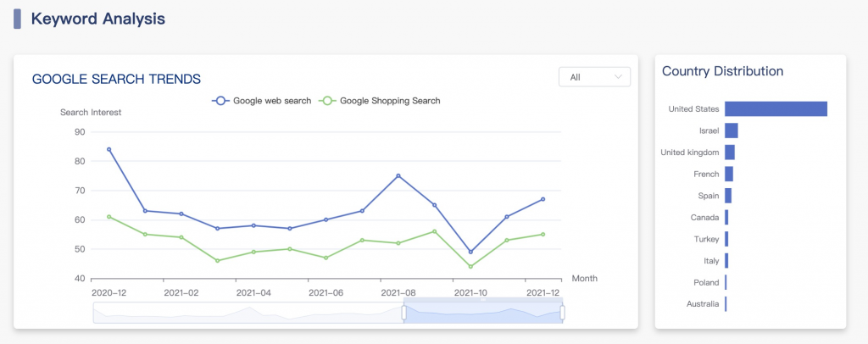The image size is (868, 344).
Task: Click web search low point at 2021-10
Action: point(470,252)
